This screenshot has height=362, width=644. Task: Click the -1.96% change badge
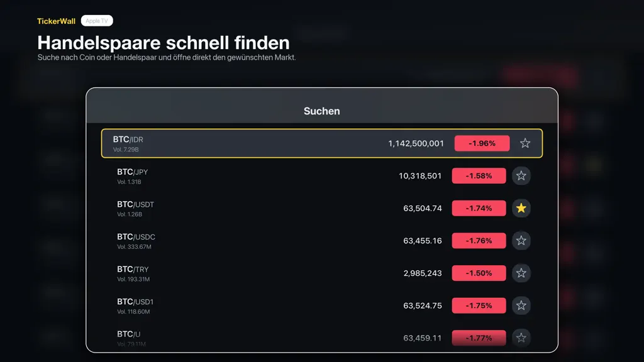[x=482, y=143]
